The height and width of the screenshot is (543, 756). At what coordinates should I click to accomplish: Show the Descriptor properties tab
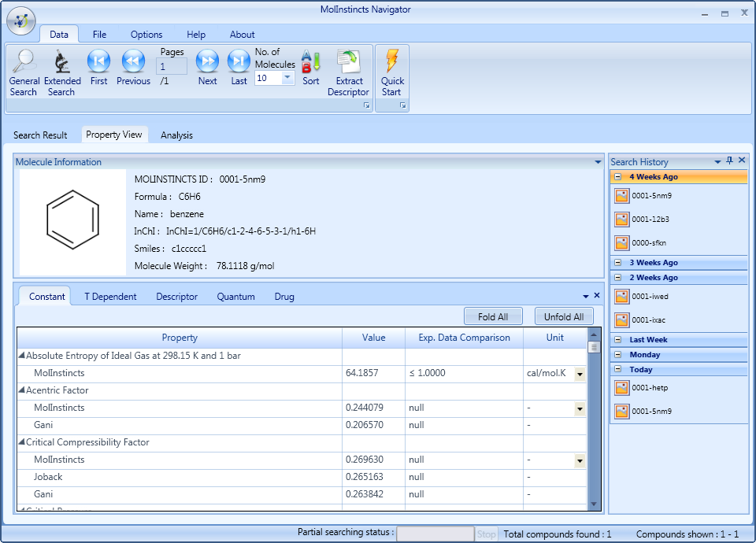click(x=177, y=297)
